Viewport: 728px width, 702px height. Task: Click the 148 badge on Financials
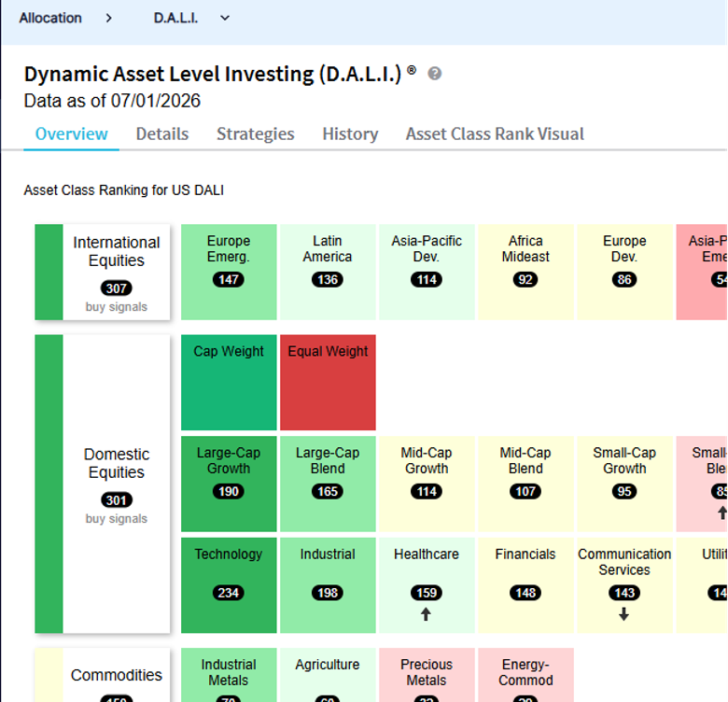tap(525, 593)
